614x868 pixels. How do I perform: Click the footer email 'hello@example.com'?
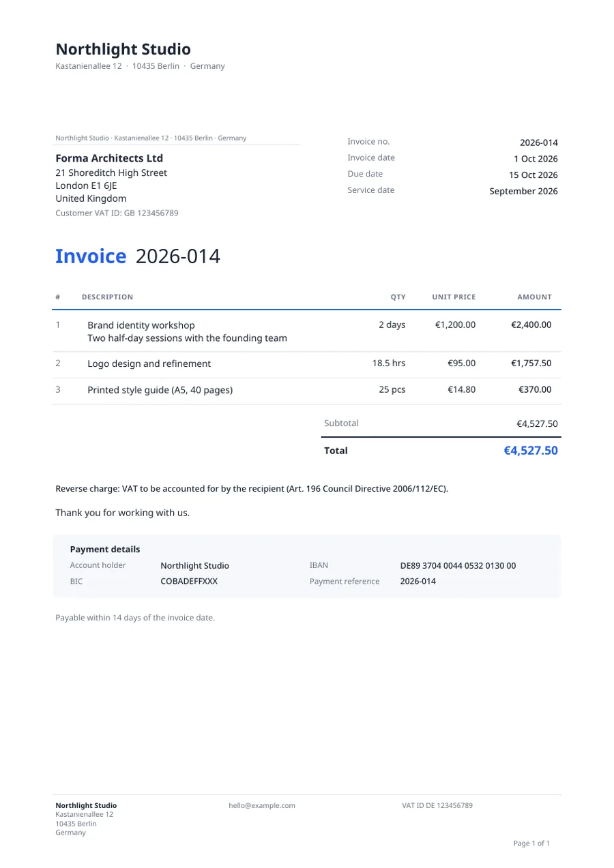click(262, 805)
